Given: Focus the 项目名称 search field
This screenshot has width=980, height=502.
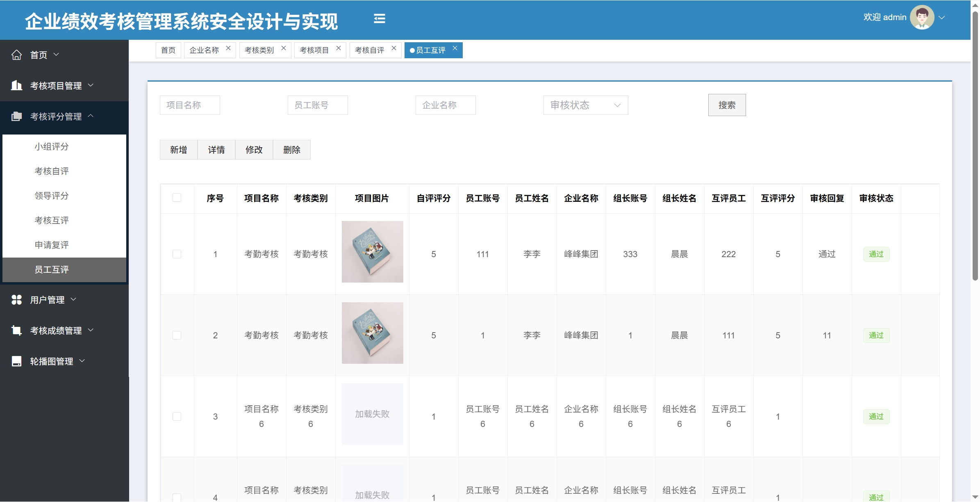Looking at the screenshot, I should pyautogui.click(x=190, y=105).
